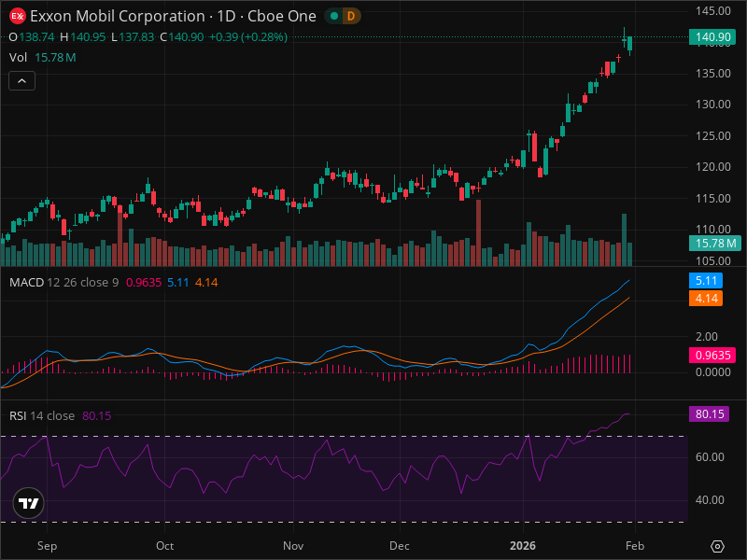Click the C 140.90 close value

point(181,37)
